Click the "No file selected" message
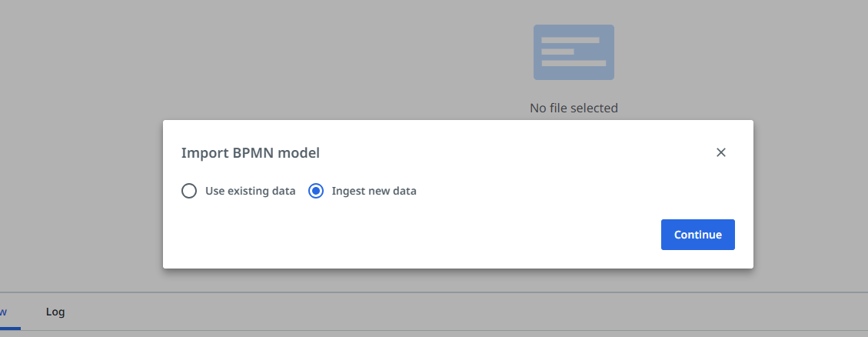 (574, 108)
